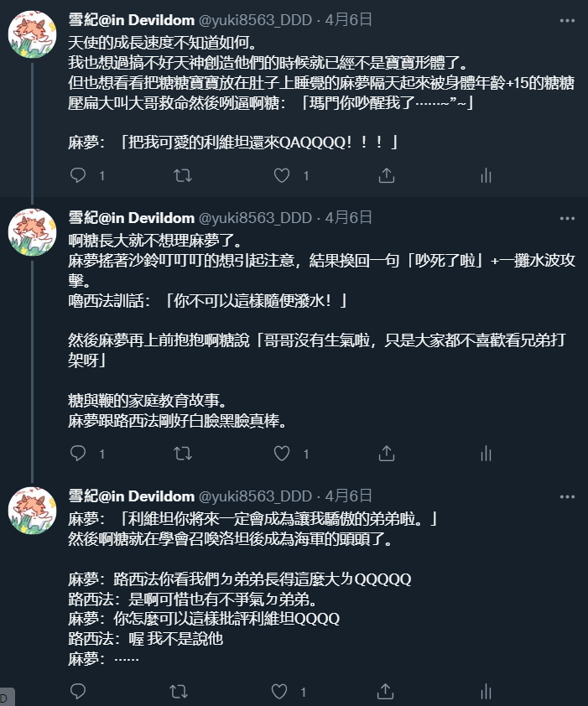
Task: Reply to the first tweet about 天使的成長速度
Action: [x=78, y=174]
